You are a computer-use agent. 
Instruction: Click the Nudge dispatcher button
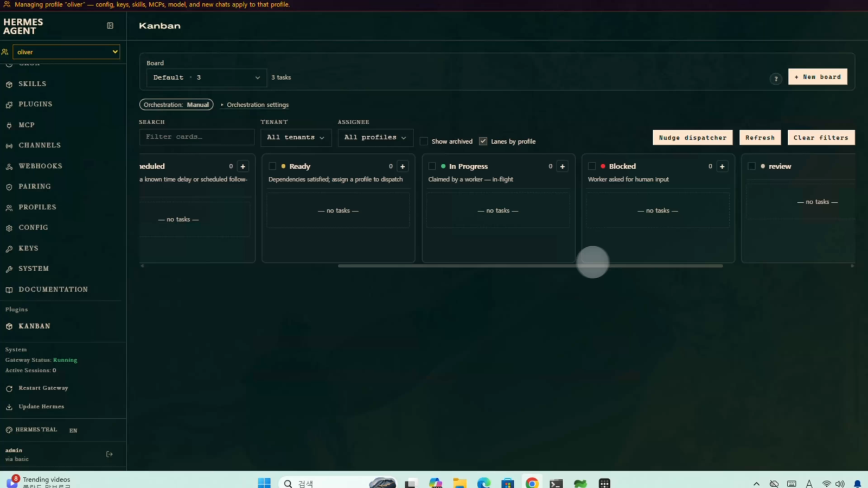692,138
